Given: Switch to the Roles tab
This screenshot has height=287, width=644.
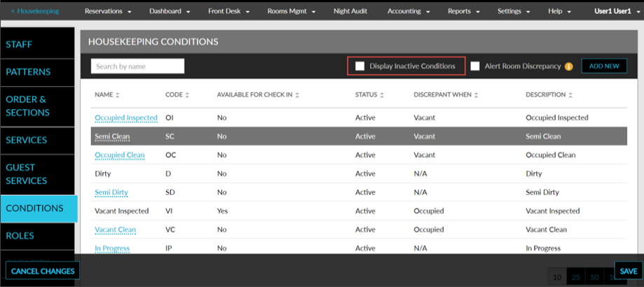Looking at the screenshot, I should coord(37,236).
